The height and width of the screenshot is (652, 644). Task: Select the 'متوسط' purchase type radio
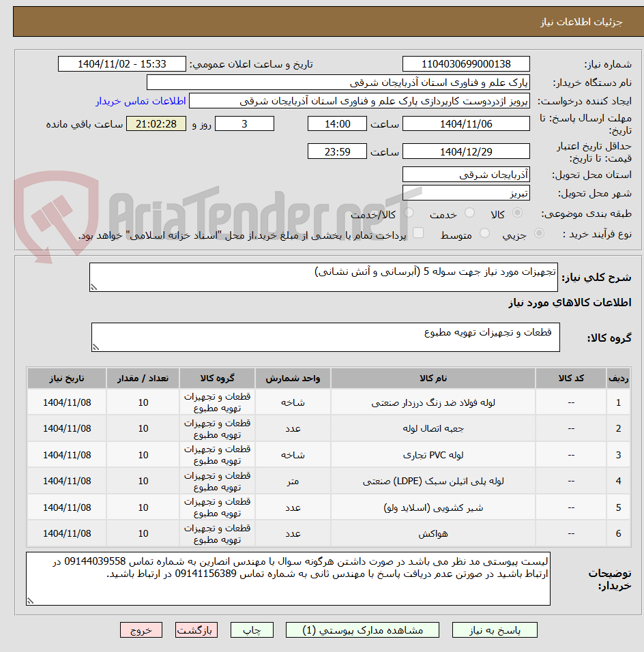pyautogui.click(x=484, y=233)
